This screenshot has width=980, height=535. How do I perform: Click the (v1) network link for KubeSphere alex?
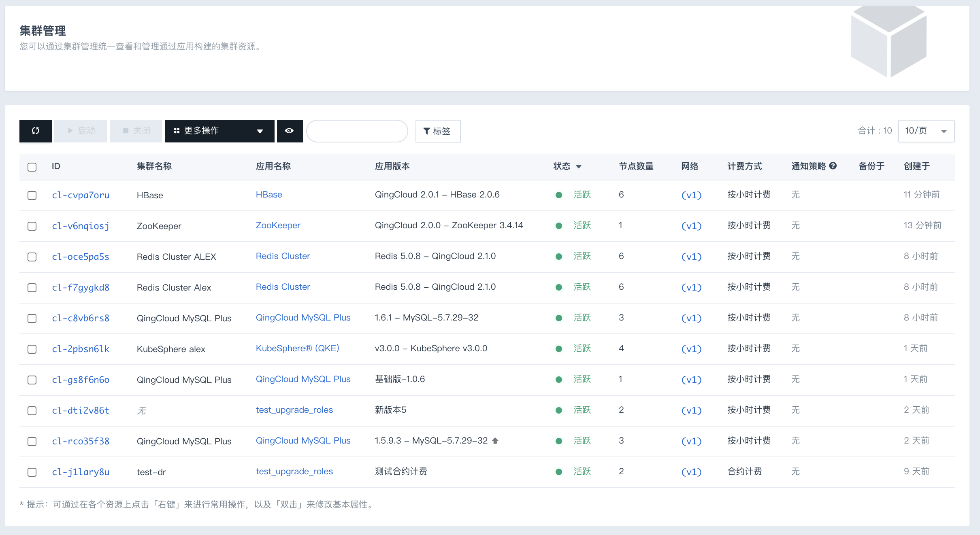691,349
